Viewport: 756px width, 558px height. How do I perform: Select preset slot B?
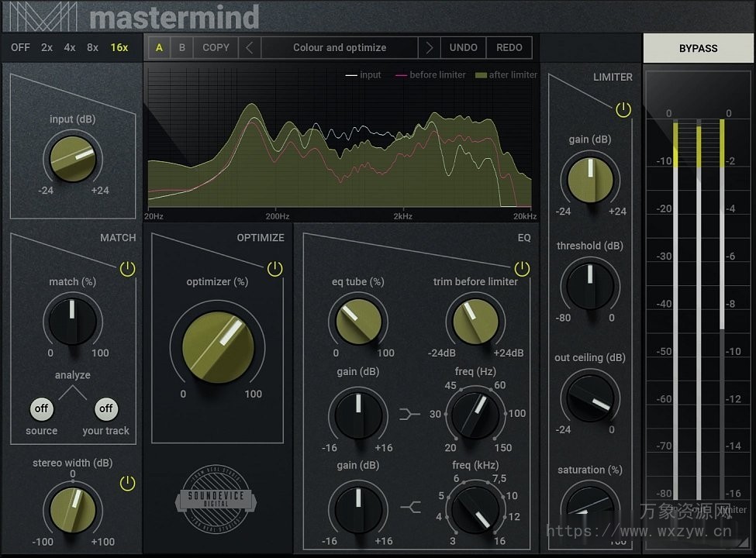pyautogui.click(x=181, y=47)
